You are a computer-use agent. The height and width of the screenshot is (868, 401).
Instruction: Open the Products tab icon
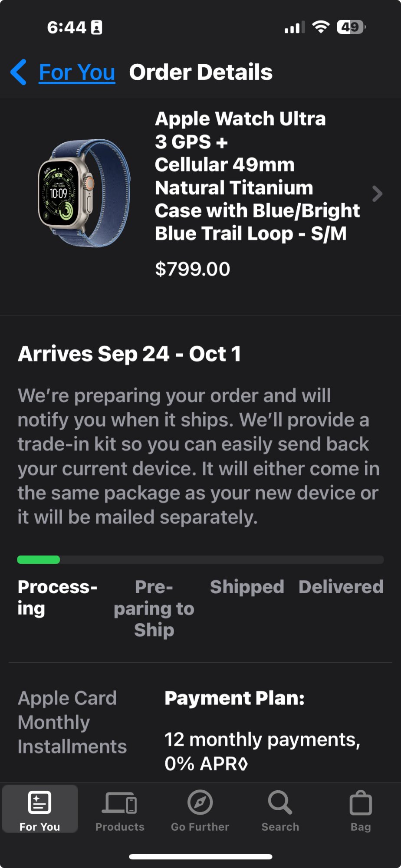point(120,802)
